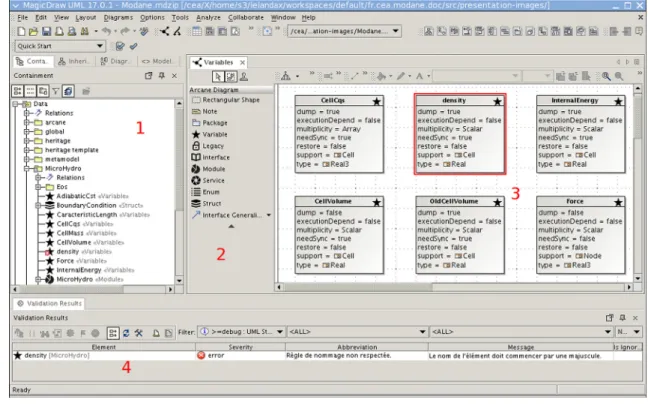The width and height of the screenshot is (648, 406).
Task: Click the table diagram icon in main toolbar
Action: click(x=197, y=31)
